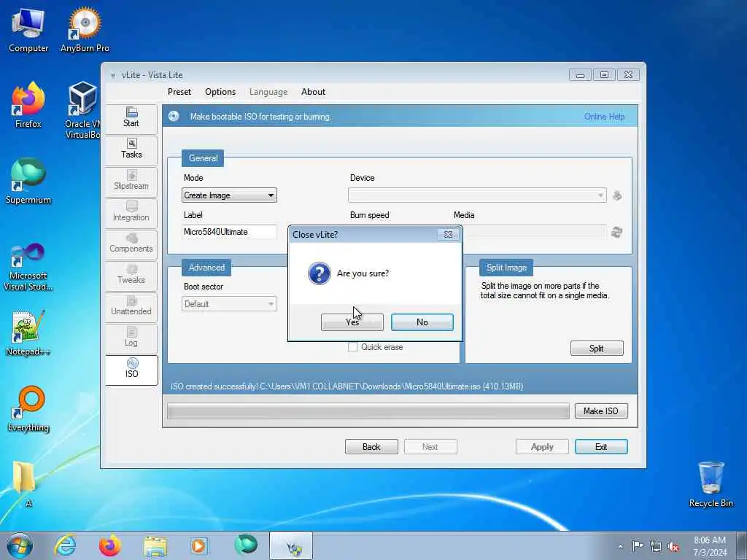This screenshot has width=747, height=560.
Task: Launch Internet Explorer from the taskbar
Action: (x=65, y=545)
